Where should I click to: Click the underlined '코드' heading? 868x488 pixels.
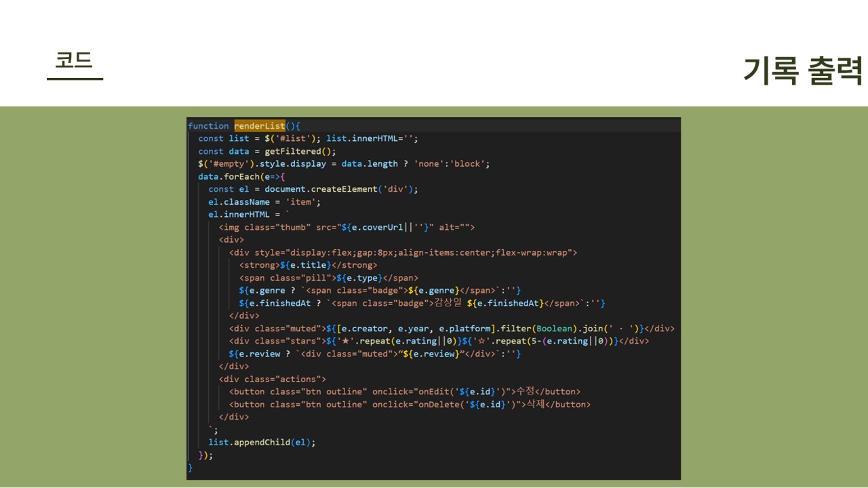74,62
